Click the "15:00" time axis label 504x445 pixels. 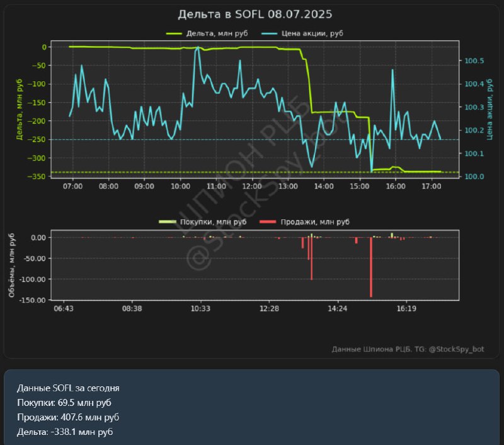tap(360, 187)
